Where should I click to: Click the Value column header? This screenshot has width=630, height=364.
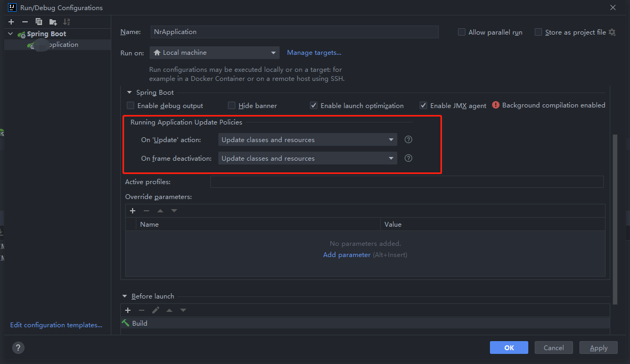pyautogui.click(x=493, y=225)
